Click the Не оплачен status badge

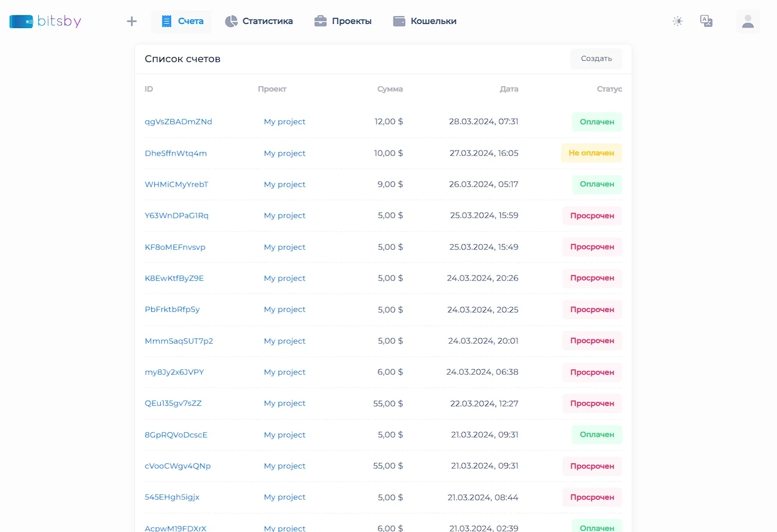tap(591, 153)
